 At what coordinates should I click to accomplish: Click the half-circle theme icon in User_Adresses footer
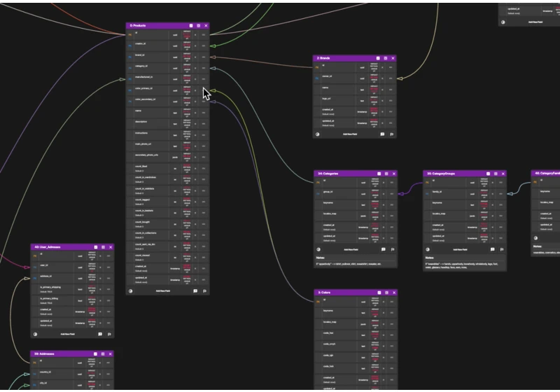(36, 335)
